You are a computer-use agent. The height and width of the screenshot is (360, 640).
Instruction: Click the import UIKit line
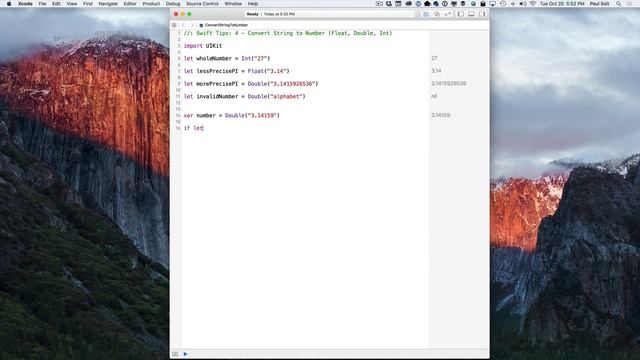[x=203, y=46]
